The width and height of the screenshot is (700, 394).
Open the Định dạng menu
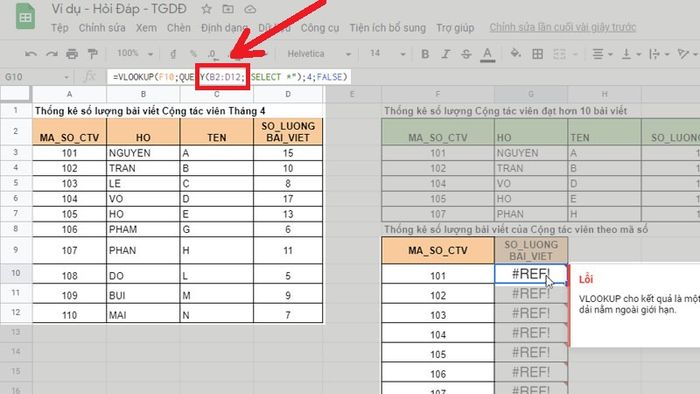[225, 28]
